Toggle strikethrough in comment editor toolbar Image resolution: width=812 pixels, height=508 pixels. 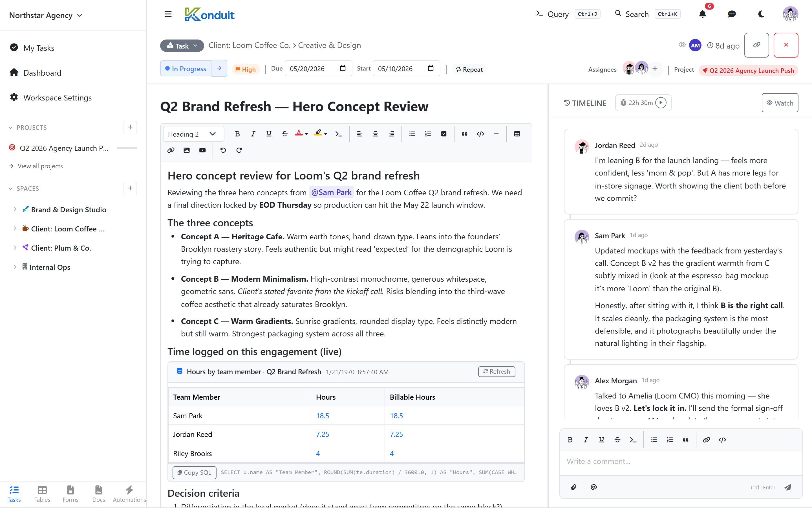617,440
